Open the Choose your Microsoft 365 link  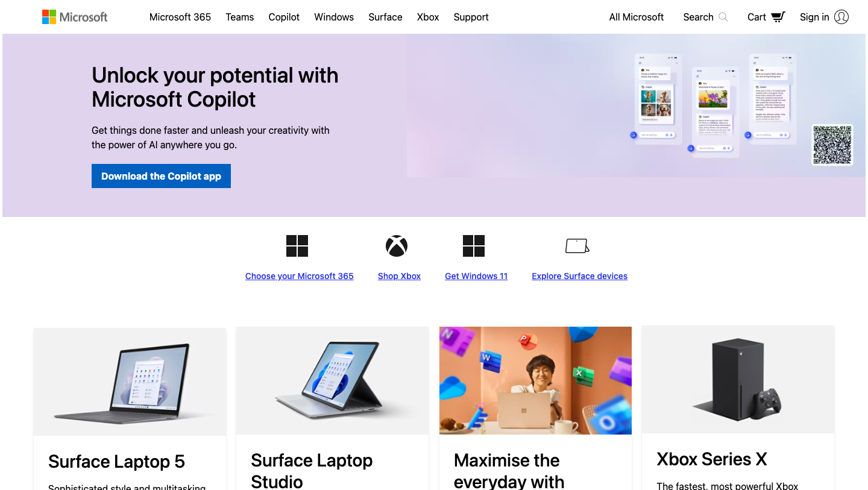click(299, 275)
